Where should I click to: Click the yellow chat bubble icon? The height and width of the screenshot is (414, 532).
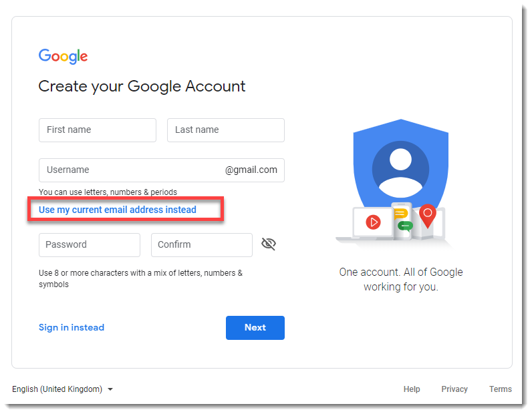tap(400, 214)
